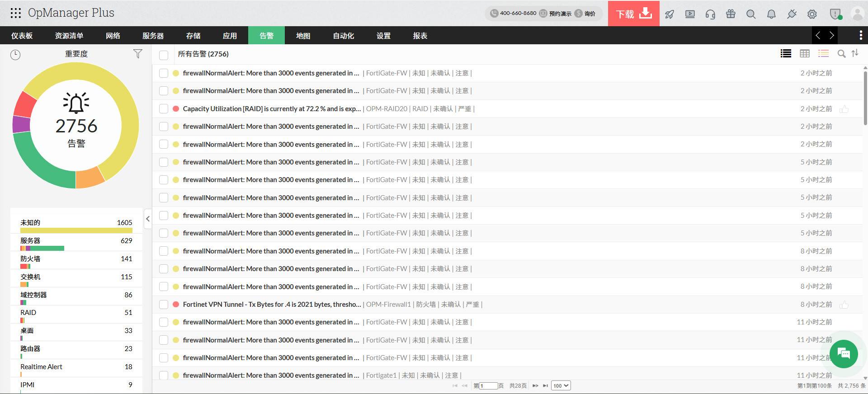
Task: Click the up-down sort arrows icon
Action: [855, 53]
